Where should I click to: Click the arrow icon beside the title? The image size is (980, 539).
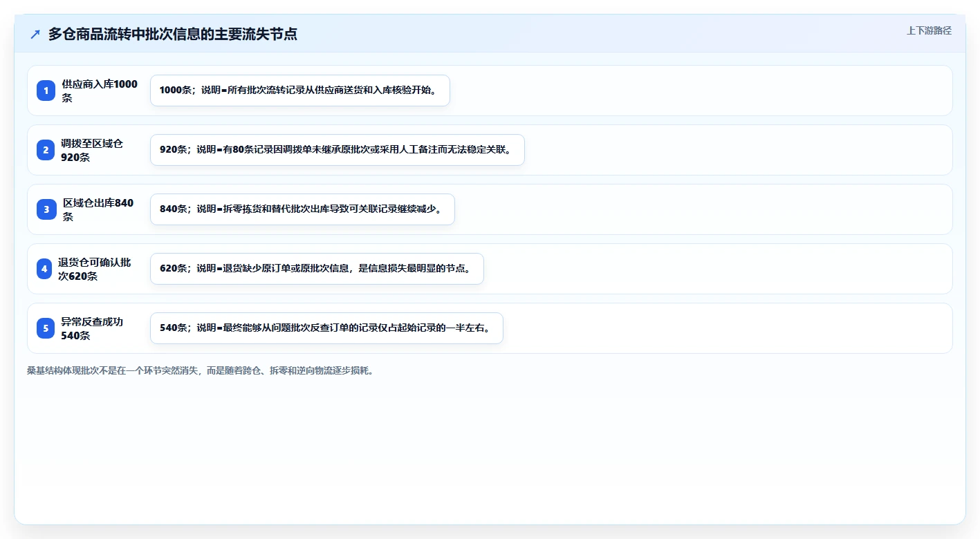click(35, 34)
